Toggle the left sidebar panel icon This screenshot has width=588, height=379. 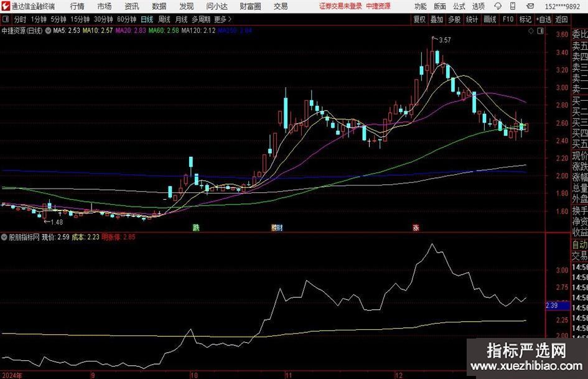click(5, 19)
